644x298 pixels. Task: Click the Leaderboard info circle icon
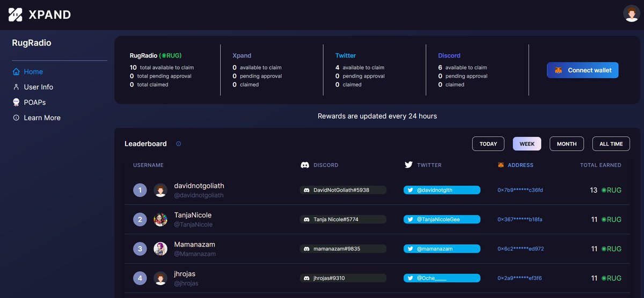click(x=179, y=144)
